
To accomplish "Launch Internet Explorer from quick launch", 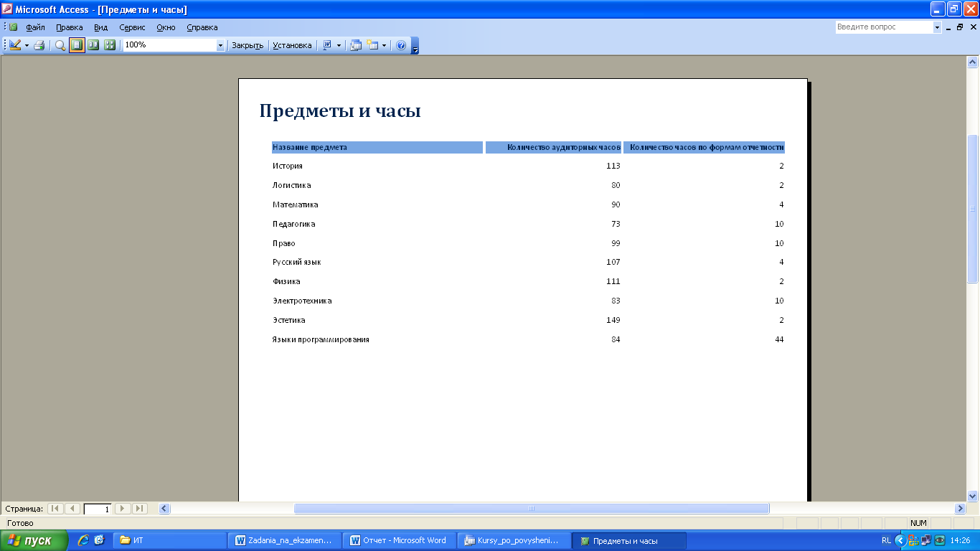I will click(83, 540).
